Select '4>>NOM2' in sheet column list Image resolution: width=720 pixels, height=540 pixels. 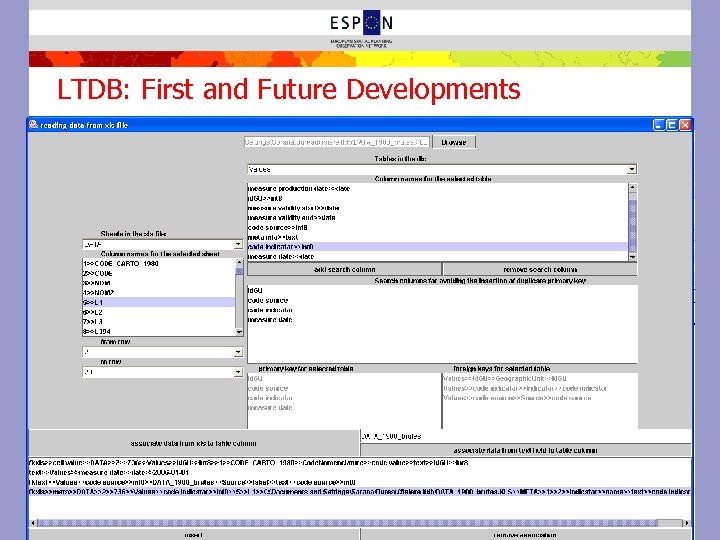point(159,292)
